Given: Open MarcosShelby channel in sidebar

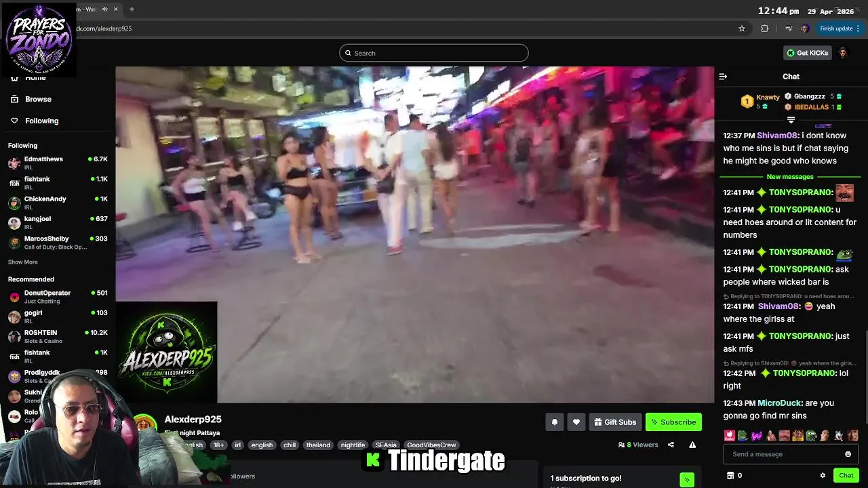Looking at the screenshot, I should pos(58,243).
